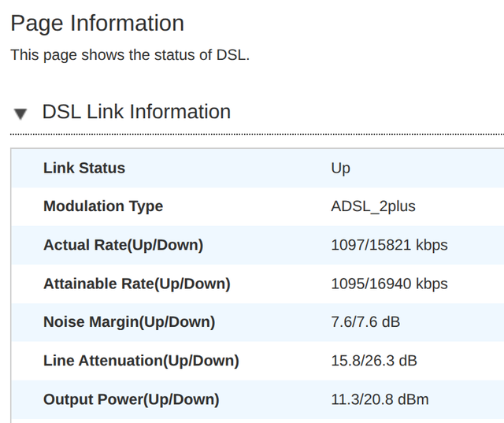The image size is (504, 423).
Task: Select the Line Attenuation(Up/Down) label
Action: tap(141, 361)
